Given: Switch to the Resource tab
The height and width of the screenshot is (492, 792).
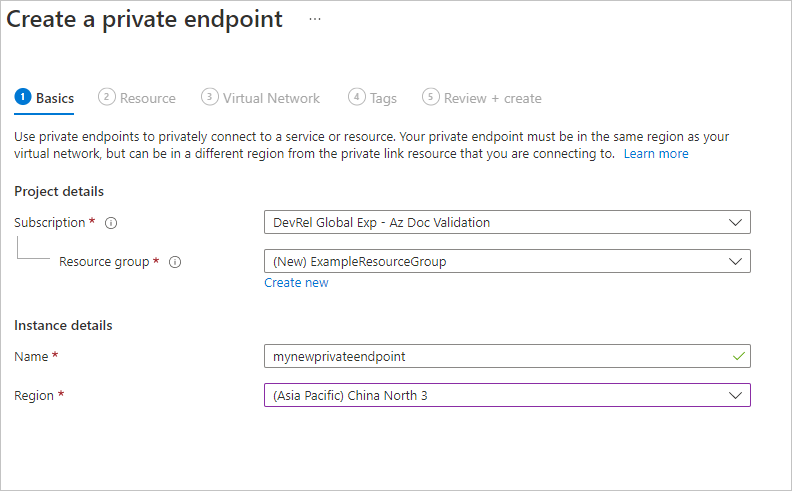Looking at the screenshot, I should pos(147,98).
